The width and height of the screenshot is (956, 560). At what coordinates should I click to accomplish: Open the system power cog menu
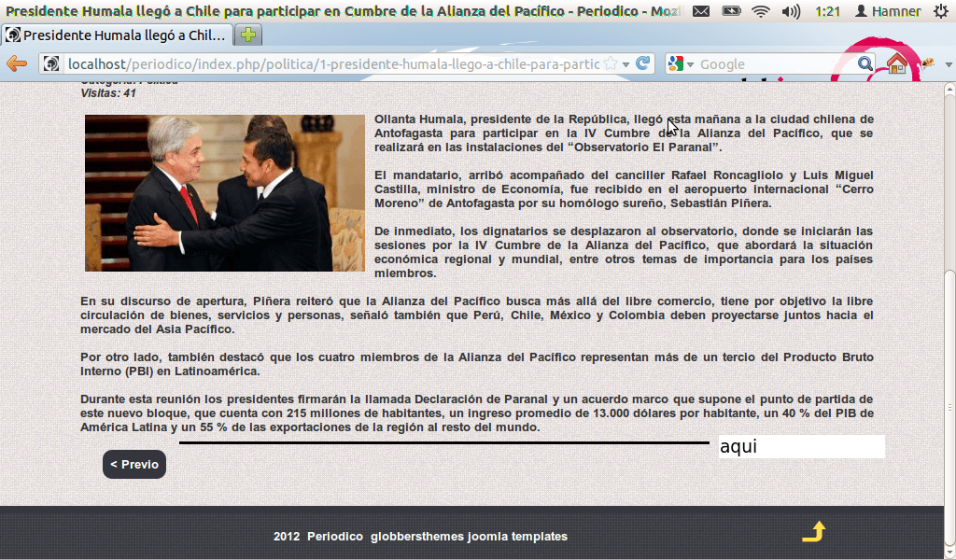click(x=941, y=11)
